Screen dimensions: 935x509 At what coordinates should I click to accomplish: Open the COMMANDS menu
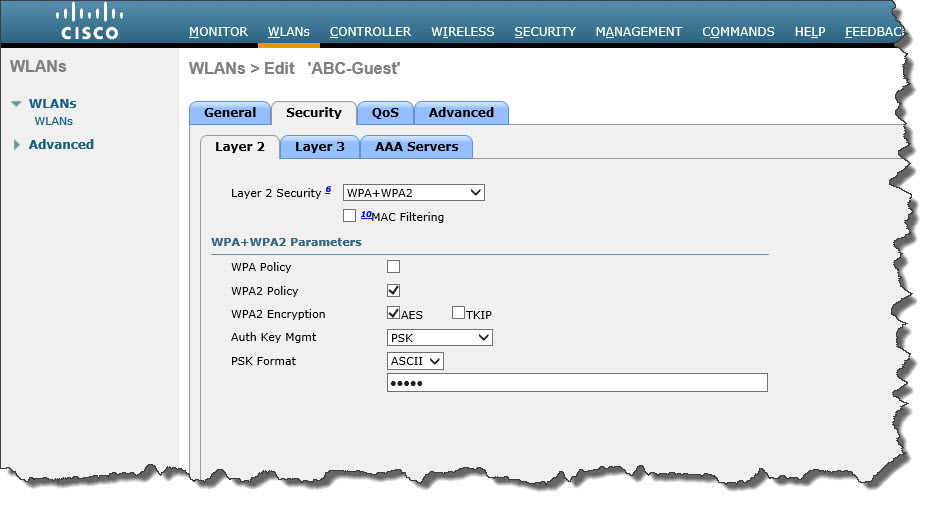click(x=738, y=32)
